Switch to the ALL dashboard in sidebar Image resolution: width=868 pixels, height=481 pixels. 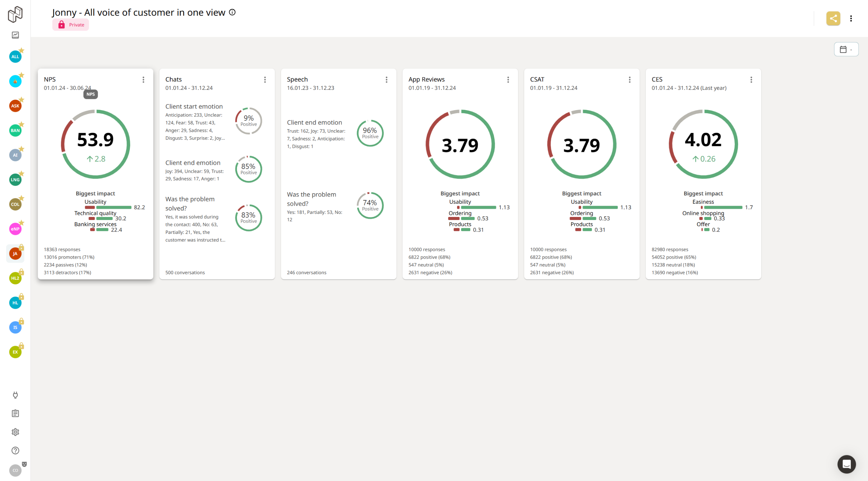(15, 57)
